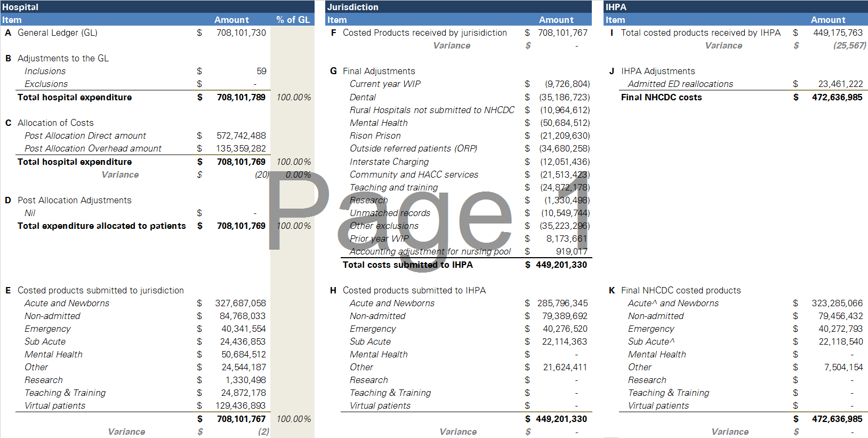This screenshot has width=868, height=438.
Task: Click Interstate Charging value (12,051,436)
Action: point(565,162)
